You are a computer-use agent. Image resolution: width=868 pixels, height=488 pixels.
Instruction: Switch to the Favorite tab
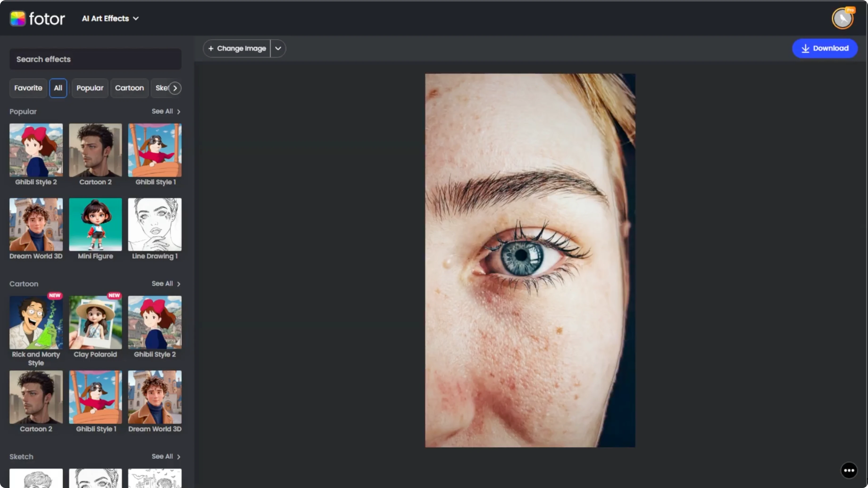[28, 88]
